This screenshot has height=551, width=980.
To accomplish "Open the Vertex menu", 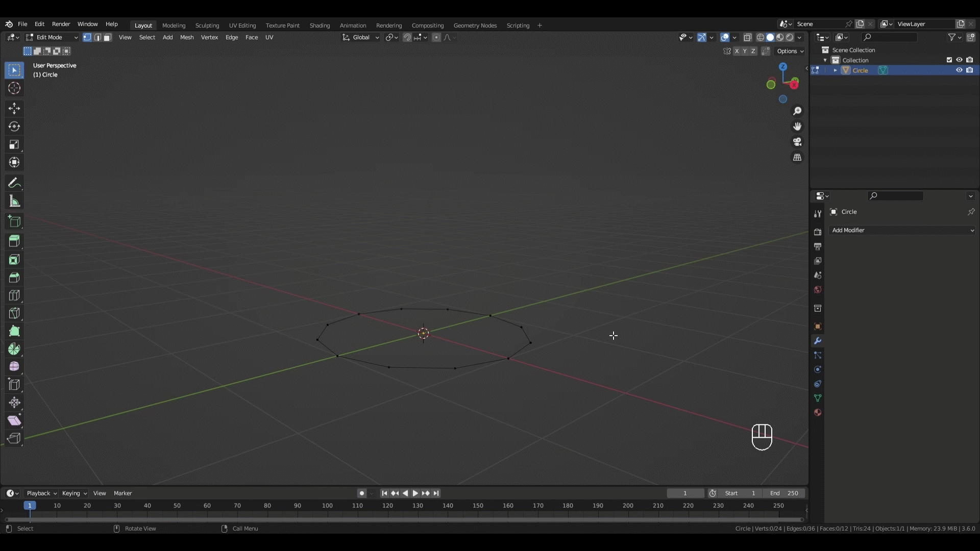I will point(209,37).
